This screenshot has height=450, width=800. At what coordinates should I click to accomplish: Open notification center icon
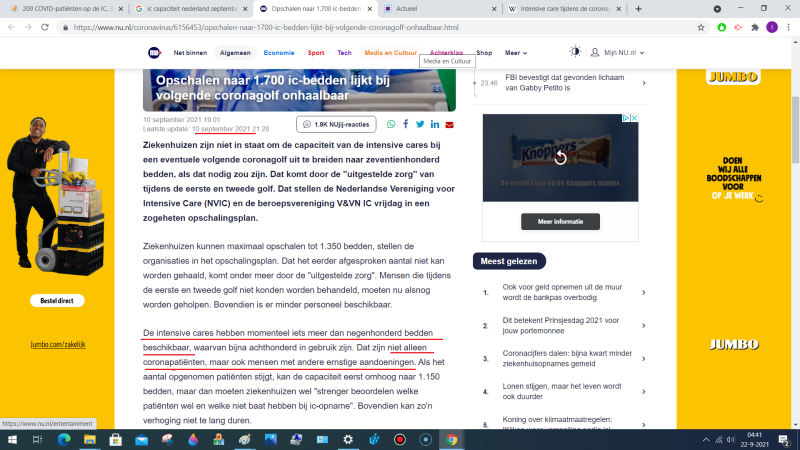coord(784,440)
